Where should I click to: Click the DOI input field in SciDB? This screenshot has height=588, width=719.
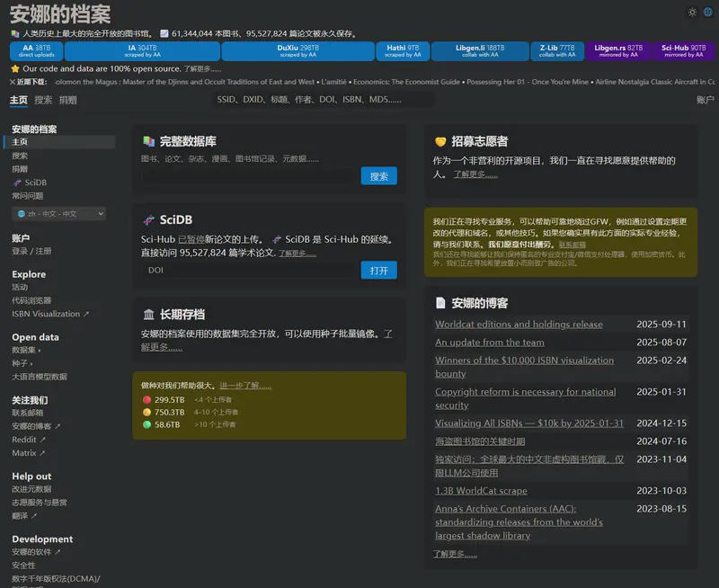(x=248, y=270)
